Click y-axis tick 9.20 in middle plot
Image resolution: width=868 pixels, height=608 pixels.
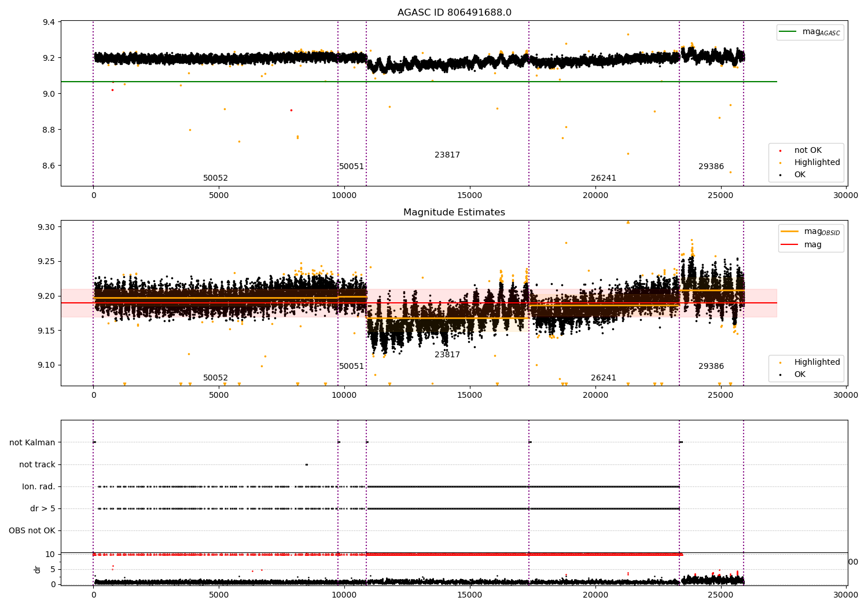tap(46, 296)
